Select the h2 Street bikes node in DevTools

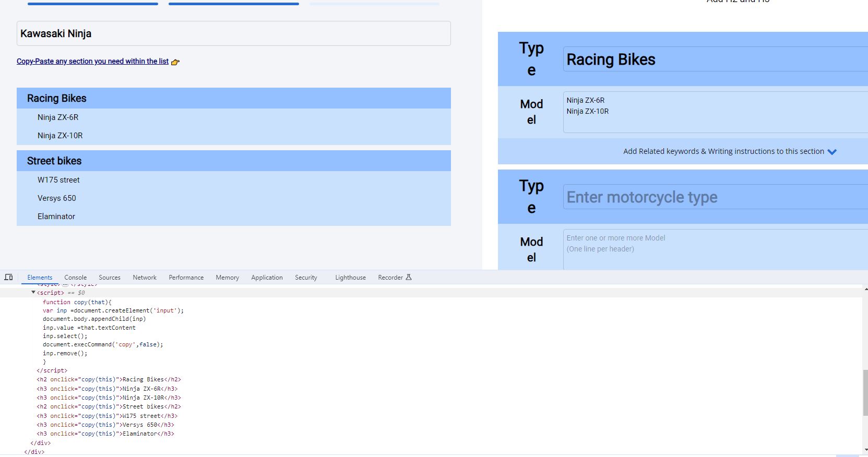109,406
